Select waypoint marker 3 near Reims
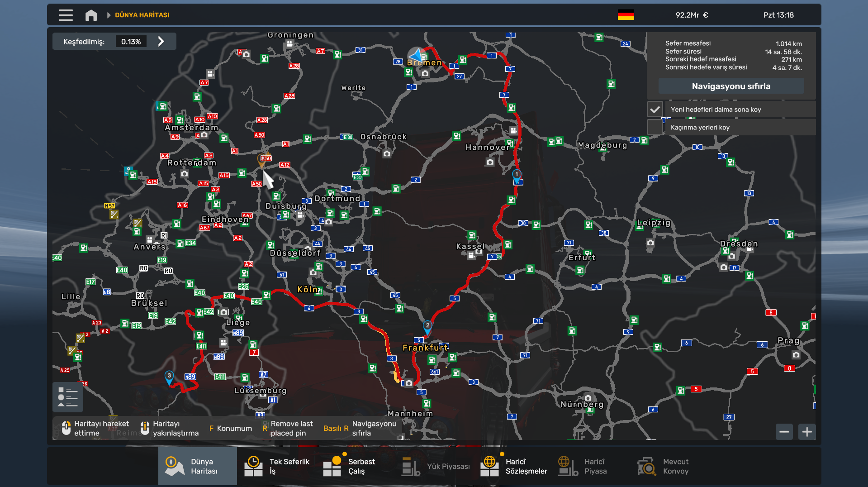This screenshot has width=868, height=487. tap(169, 377)
